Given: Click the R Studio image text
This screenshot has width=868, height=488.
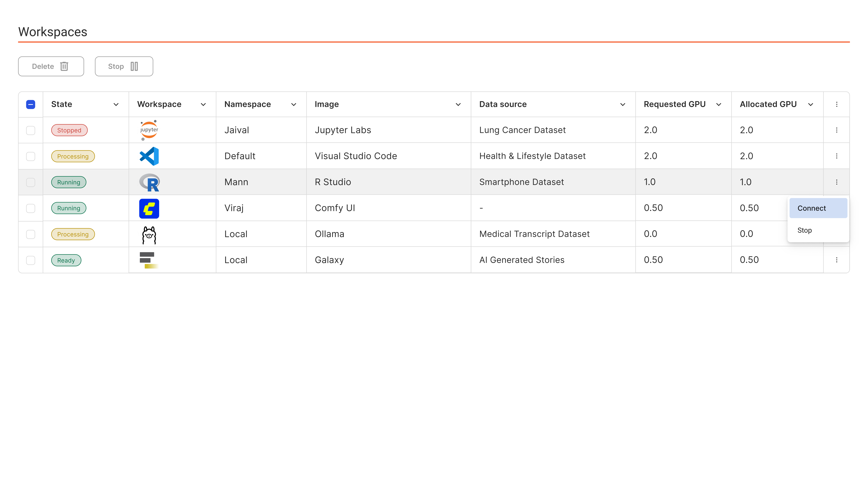Looking at the screenshot, I should (333, 182).
